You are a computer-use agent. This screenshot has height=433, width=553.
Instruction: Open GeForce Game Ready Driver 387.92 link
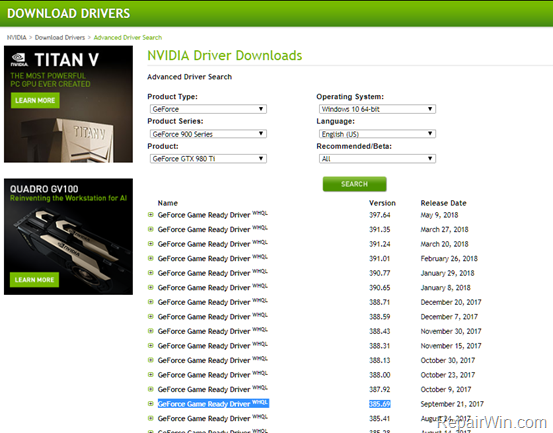click(x=212, y=389)
